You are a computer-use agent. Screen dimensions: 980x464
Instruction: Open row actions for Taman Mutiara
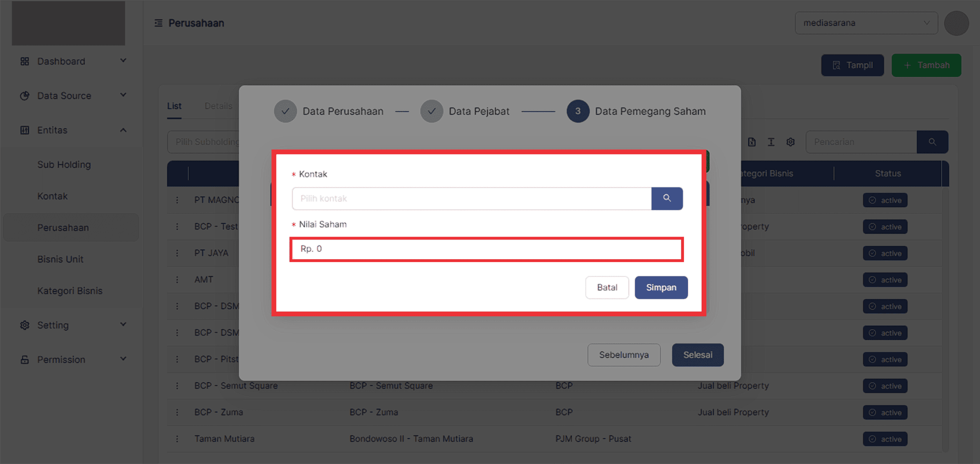[x=177, y=439]
